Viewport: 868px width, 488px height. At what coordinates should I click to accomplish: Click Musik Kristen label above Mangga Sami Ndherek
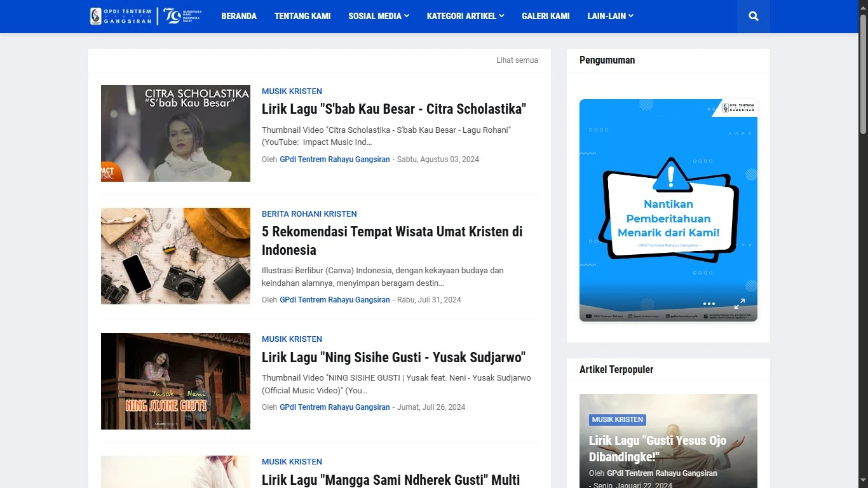292,462
